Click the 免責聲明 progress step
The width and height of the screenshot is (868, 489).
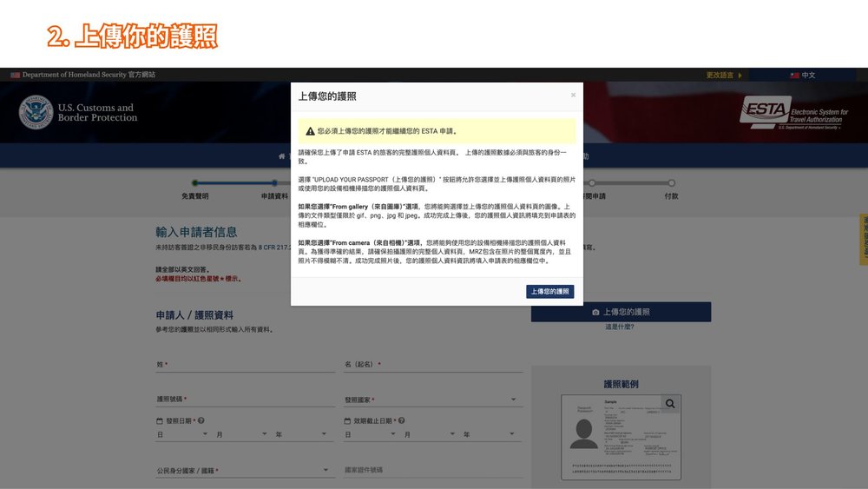(x=194, y=189)
